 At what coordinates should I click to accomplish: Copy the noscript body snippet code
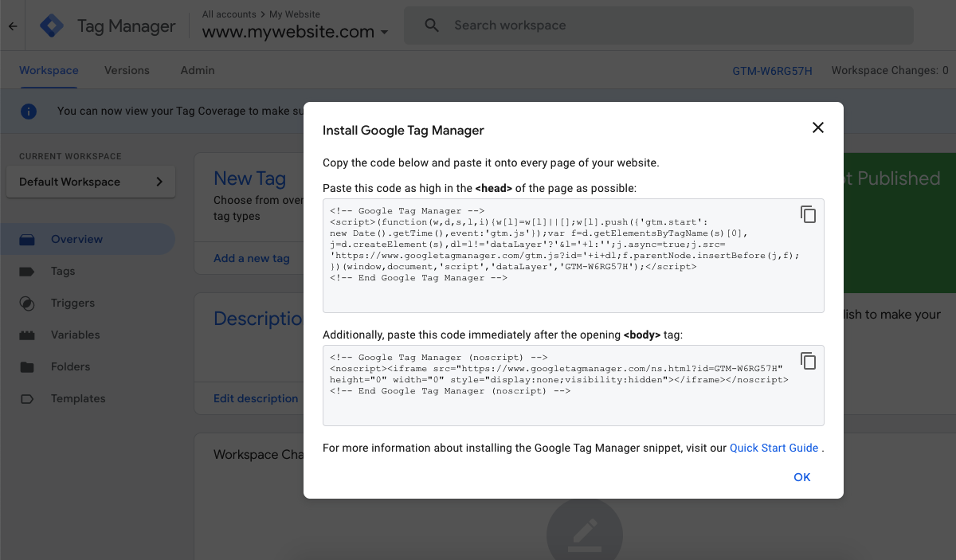click(x=808, y=360)
